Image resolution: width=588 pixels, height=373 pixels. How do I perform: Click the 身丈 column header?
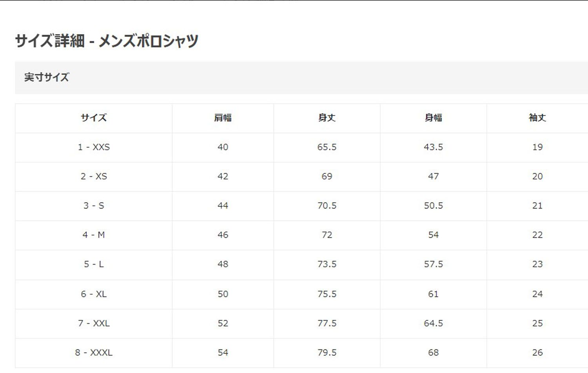pyautogui.click(x=327, y=118)
